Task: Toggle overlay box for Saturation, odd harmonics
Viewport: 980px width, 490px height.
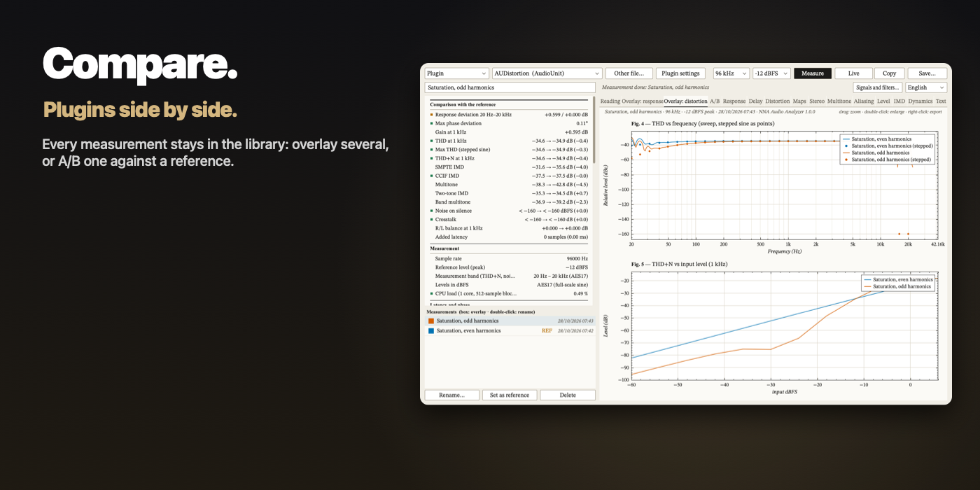Action: (x=431, y=321)
